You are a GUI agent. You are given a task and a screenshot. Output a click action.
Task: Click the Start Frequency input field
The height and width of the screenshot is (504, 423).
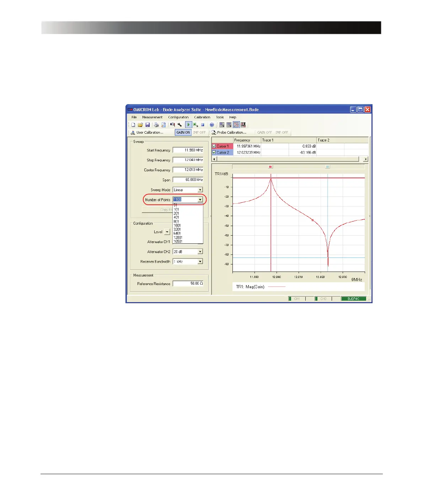[188, 150]
